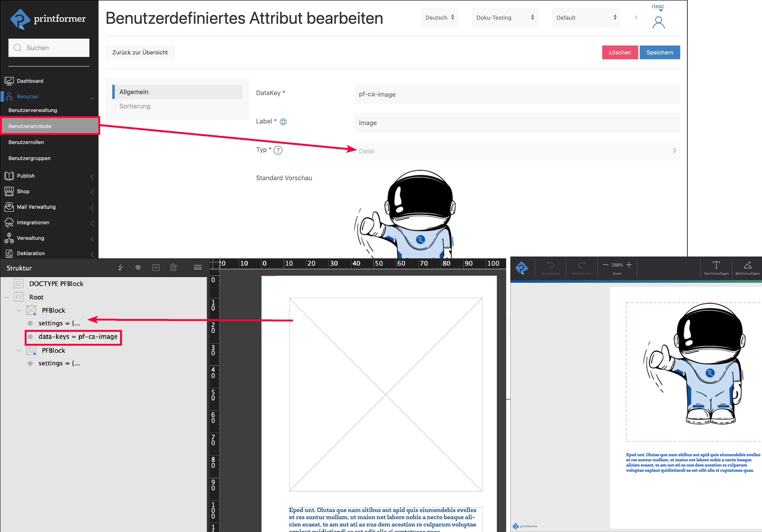
Task: Click the help question mark next to Typ
Action: 278,150
